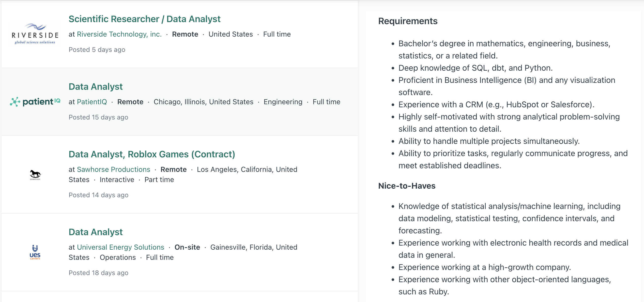
Task: Open Data Analyst, Roblox Games (Contract) listing
Action: [x=152, y=154]
